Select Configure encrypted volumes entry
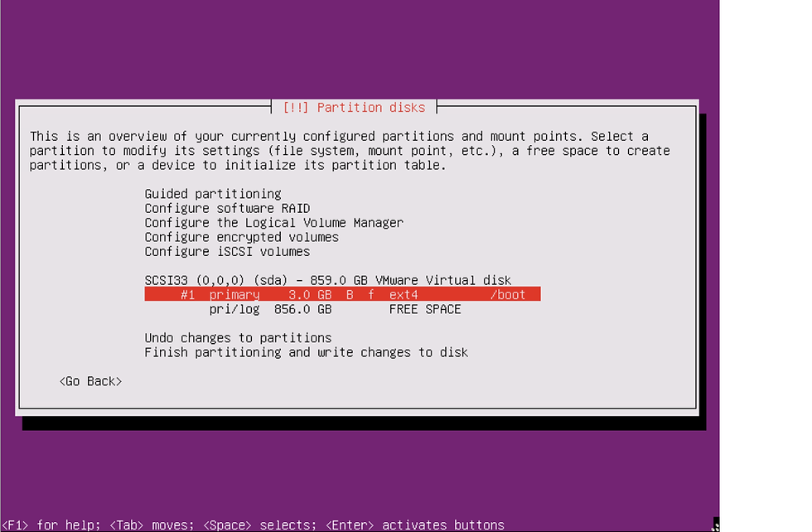This screenshot has width=812, height=532. 241,237
